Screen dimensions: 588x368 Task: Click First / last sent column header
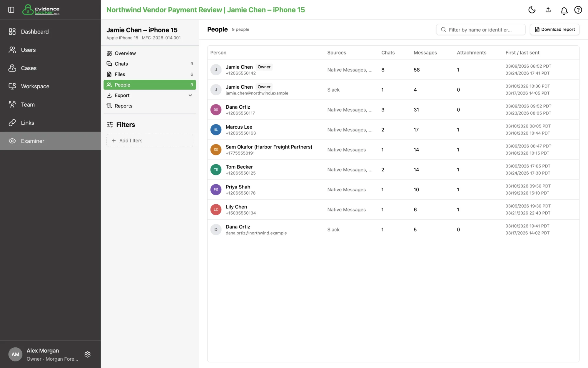(x=522, y=53)
